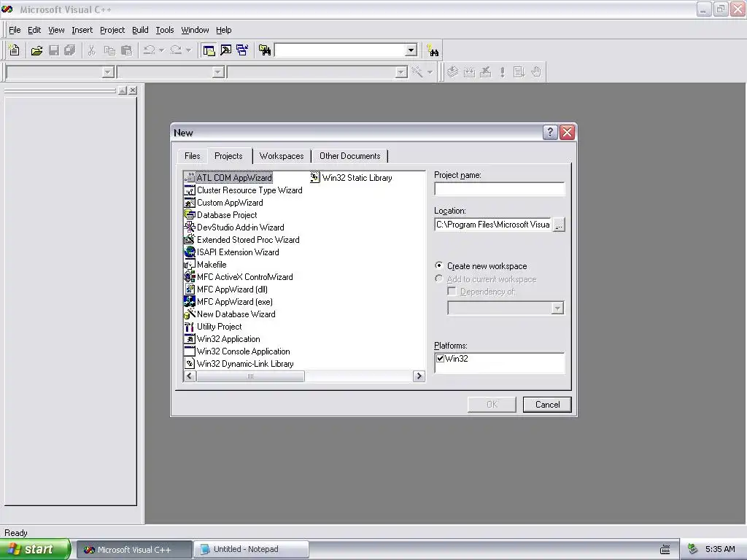Close the workspace docking pane
The width and height of the screenshot is (747, 560).
click(133, 90)
